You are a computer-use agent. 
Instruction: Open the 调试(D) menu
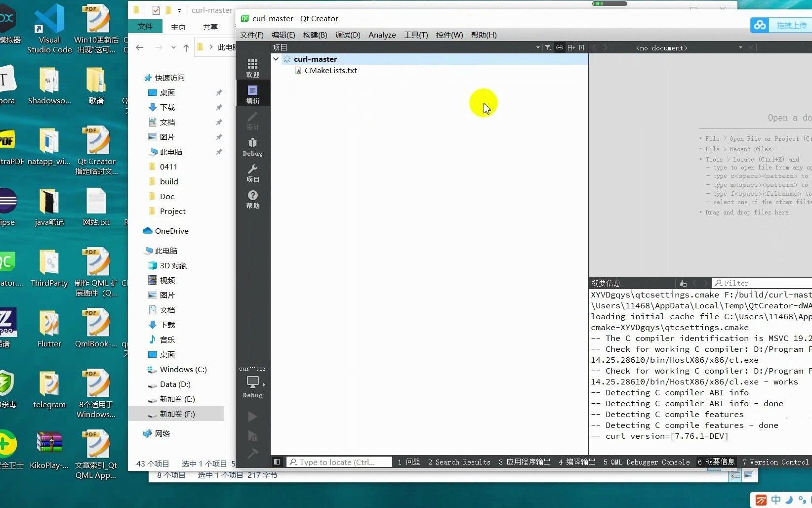(348, 35)
